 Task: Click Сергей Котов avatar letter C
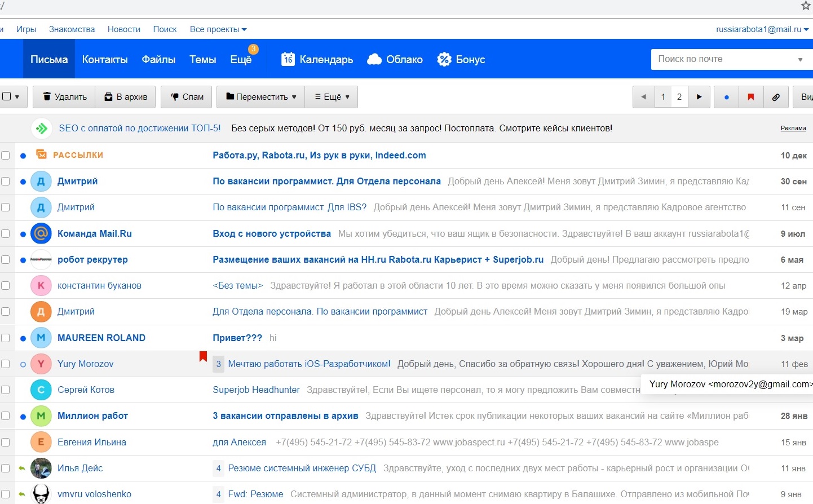(x=41, y=390)
